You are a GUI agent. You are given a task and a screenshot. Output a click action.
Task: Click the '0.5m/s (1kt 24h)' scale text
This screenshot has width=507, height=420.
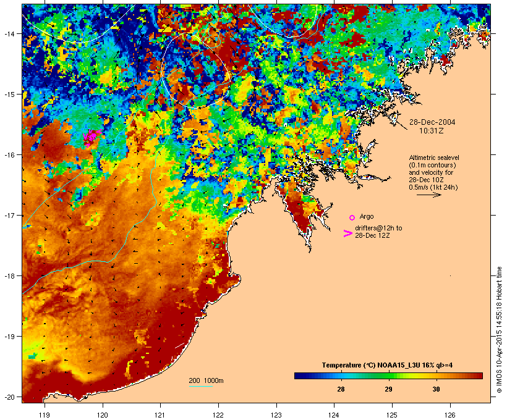click(433, 187)
